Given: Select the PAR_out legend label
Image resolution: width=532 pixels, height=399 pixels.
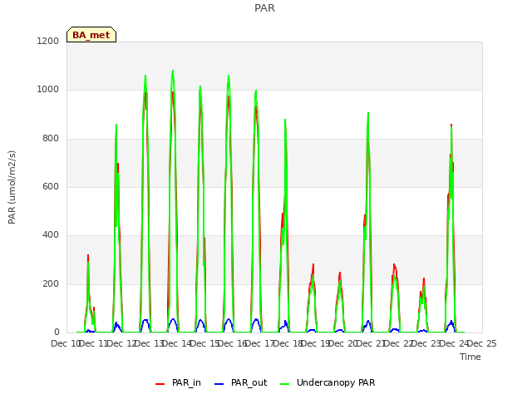Looking at the screenshot, I should pos(249,382).
